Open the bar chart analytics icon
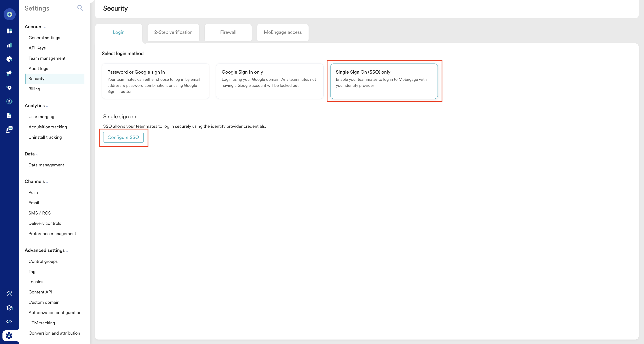644x344 pixels. [9, 45]
